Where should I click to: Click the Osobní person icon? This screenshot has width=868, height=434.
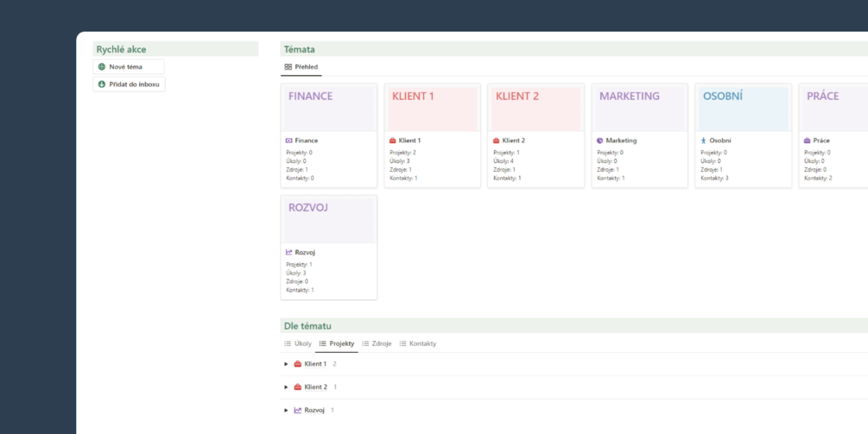tap(704, 141)
